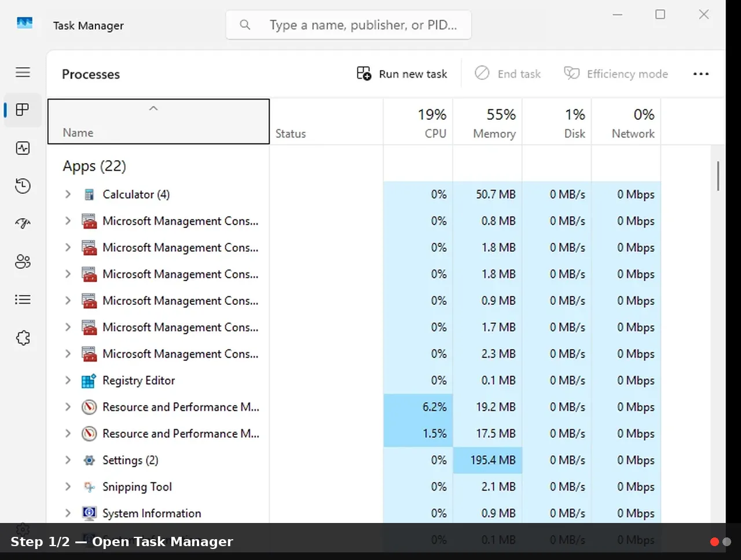The width and height of the screenshot is (741, 560).
Task: Sort processes by CPU column
Action: click(418, 121)
